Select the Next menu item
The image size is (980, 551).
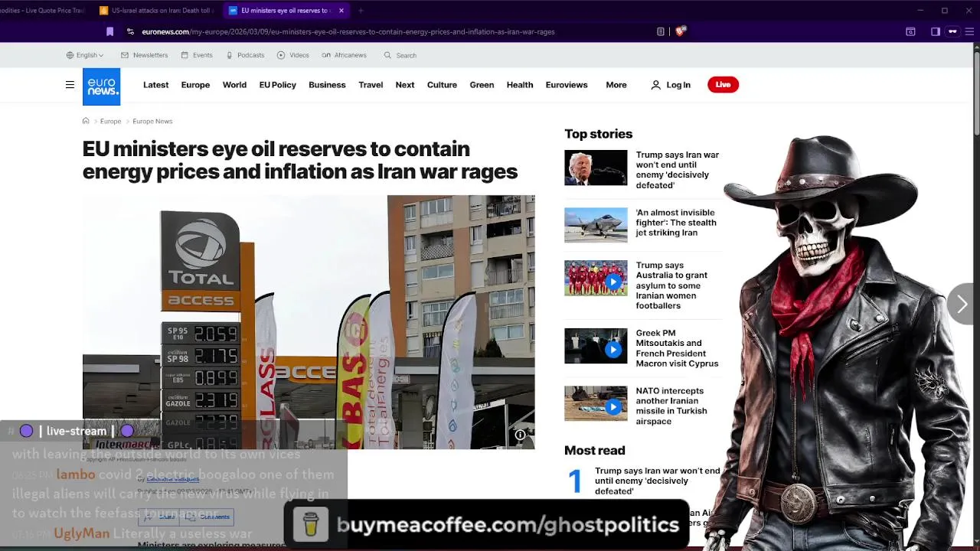405,85
